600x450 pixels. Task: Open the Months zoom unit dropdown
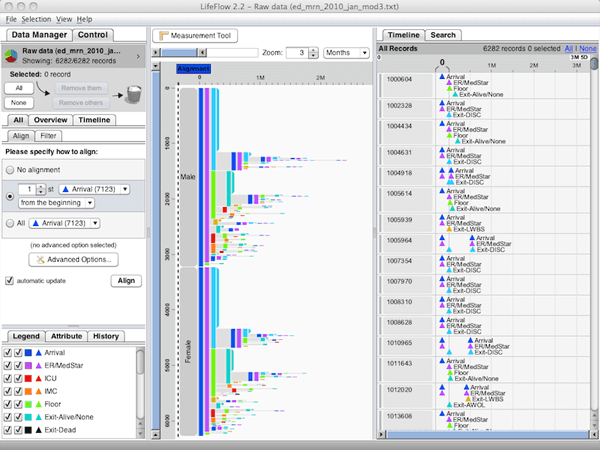(x=346, y=53)
